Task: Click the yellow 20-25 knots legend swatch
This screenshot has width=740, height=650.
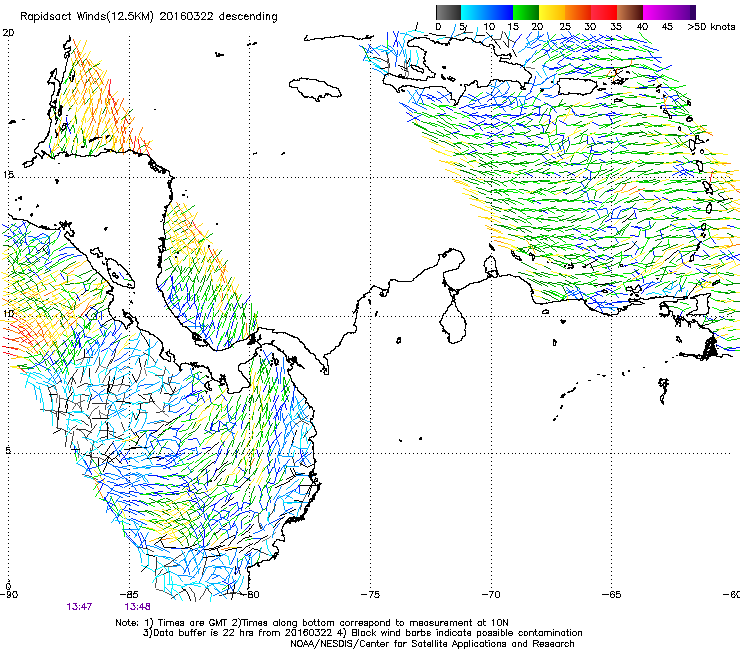Action: (552, 12)
